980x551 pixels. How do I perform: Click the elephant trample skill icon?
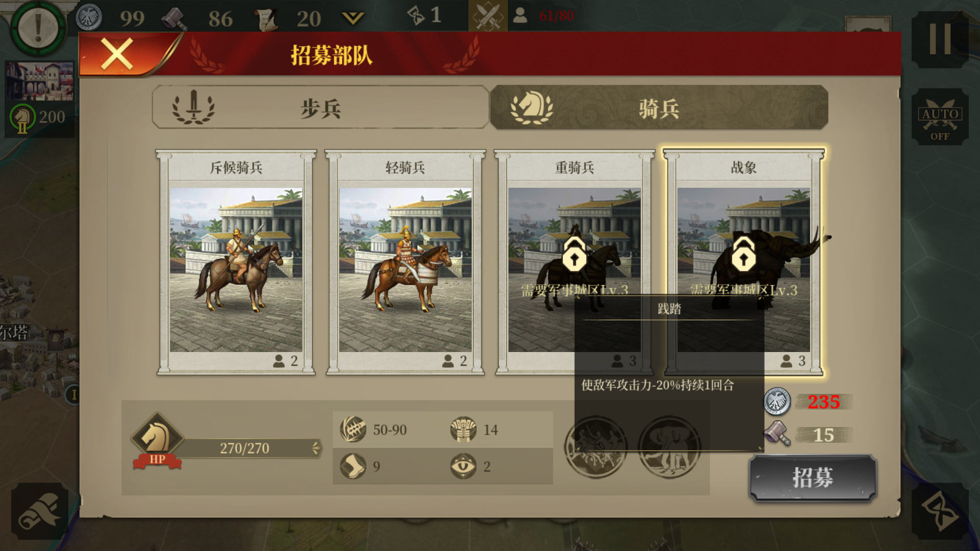[669, 447]
